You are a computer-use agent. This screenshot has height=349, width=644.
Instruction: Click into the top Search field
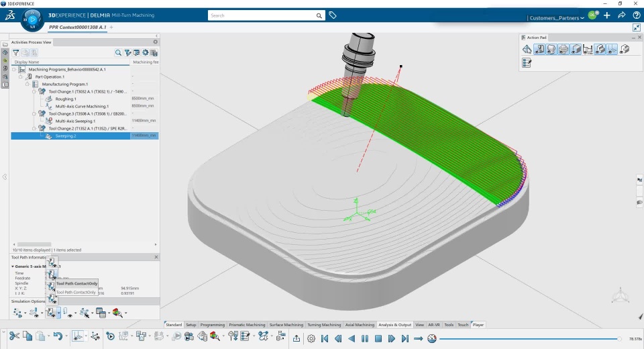click(x=262, y=15)
